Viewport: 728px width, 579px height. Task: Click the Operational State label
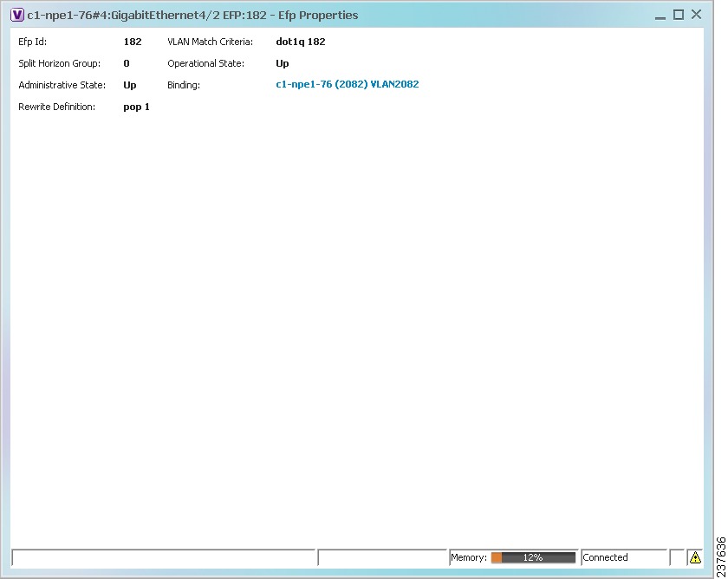click(x=205, y=63)
